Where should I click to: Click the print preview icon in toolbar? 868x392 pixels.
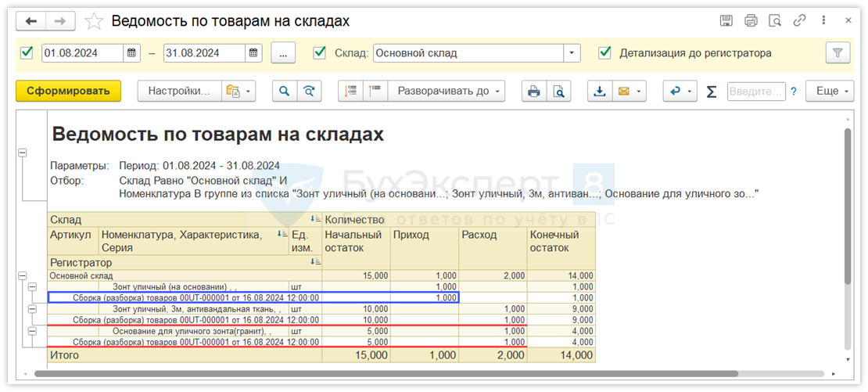click(x=558, y=92)
